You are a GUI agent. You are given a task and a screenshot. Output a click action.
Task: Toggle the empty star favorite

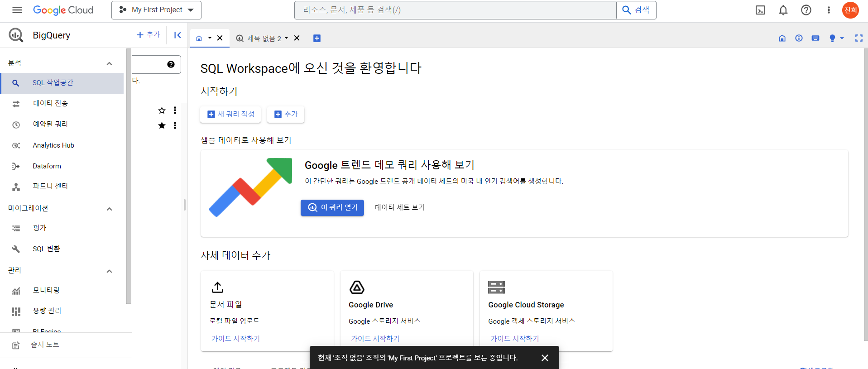(x=162, y=110)
